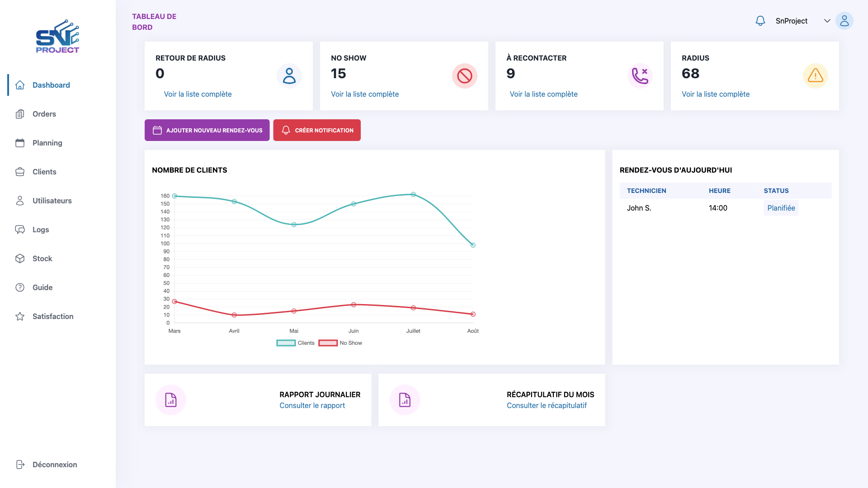Toggle No Show series in chart legend
The image size is (868, 488).
tap(340, 343)
